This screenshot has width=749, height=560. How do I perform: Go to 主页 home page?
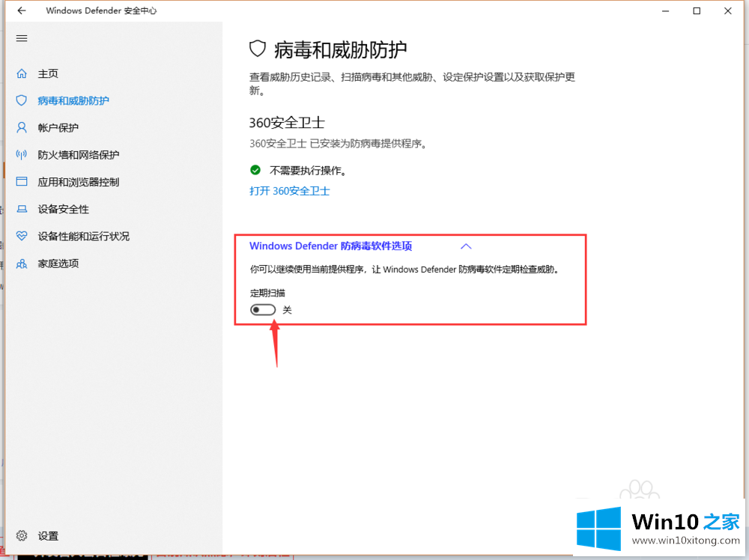[48, 73]
